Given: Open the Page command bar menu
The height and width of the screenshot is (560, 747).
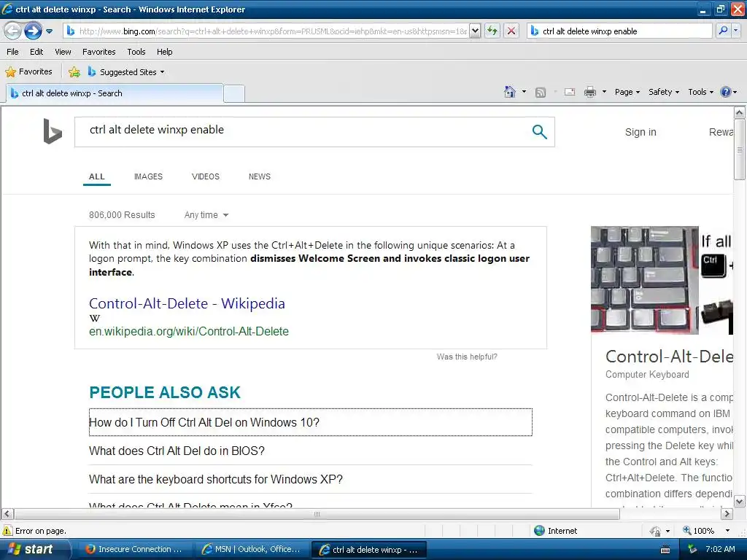Looking at the screenshot, I should point(627,92).
